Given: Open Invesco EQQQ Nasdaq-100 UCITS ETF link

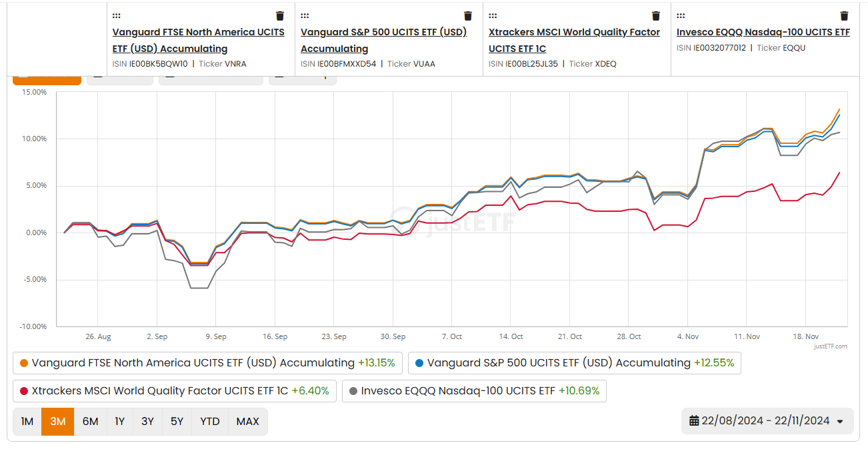Looking at the screenshot, I should coord(763,32).
